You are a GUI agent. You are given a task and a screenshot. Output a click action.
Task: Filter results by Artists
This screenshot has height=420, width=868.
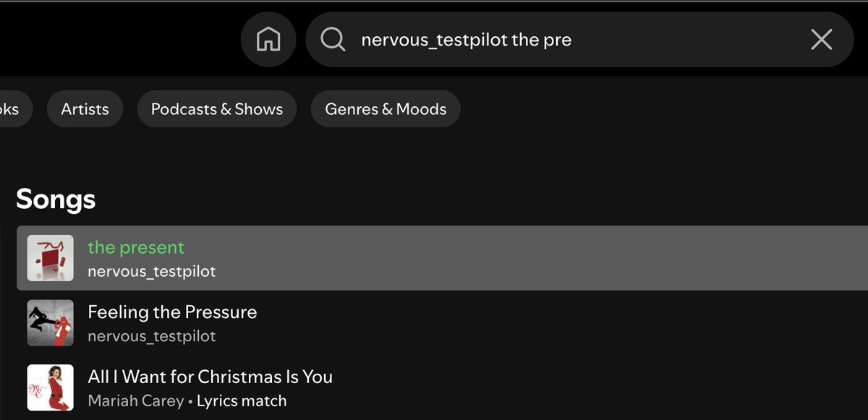[85, 109]
